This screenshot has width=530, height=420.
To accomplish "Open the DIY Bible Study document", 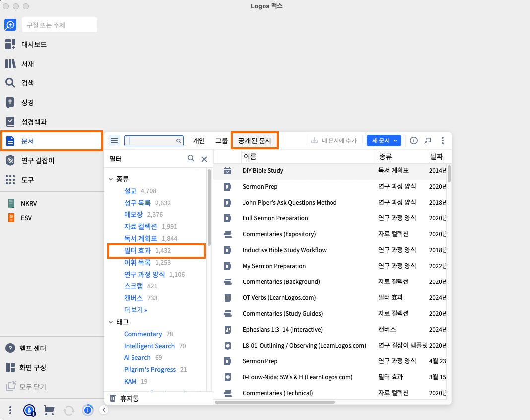I will (x=263, y=170).
